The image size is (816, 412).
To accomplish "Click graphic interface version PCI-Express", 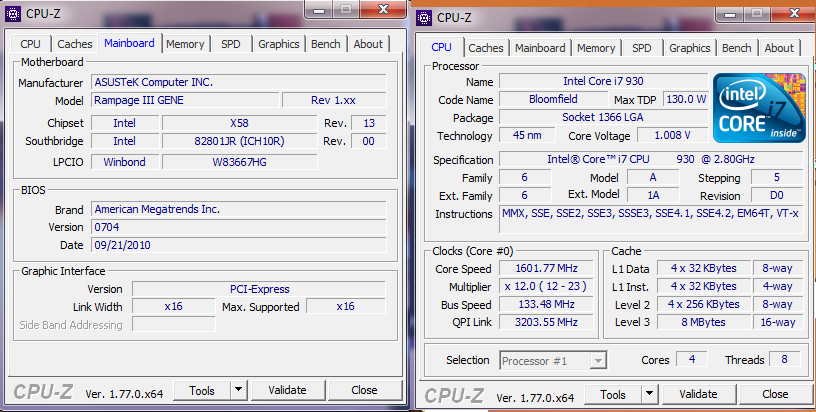I will [x=259, y=289].
